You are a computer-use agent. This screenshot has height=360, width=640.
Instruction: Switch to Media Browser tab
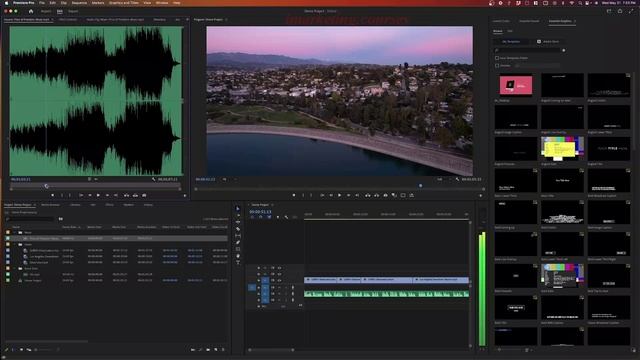pos(51,205)
